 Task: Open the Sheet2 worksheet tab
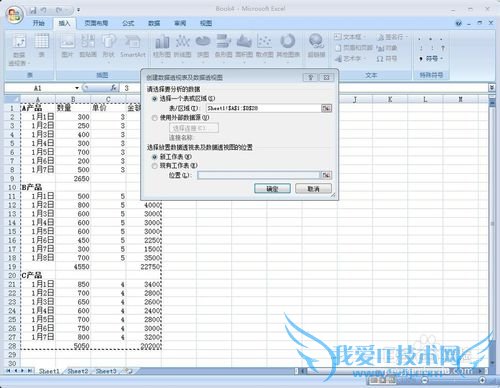click(78, 371)
